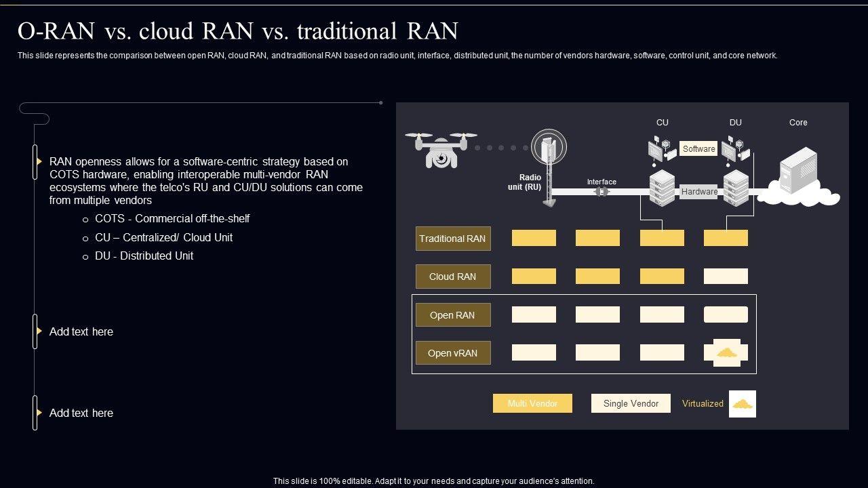868x488 pixels.
Task: Click the 'Interface' label in diagram
Action: coord(601,182)
